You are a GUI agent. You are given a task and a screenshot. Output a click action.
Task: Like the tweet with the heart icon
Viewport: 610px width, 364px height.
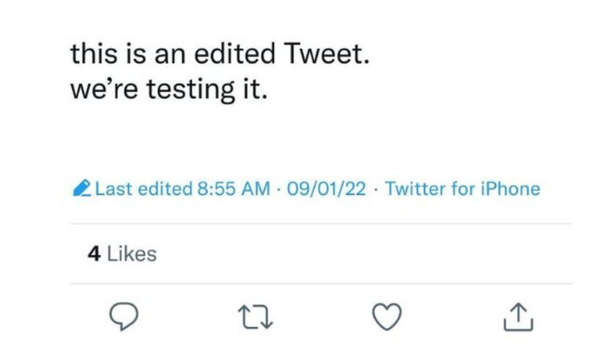[387, 316]
